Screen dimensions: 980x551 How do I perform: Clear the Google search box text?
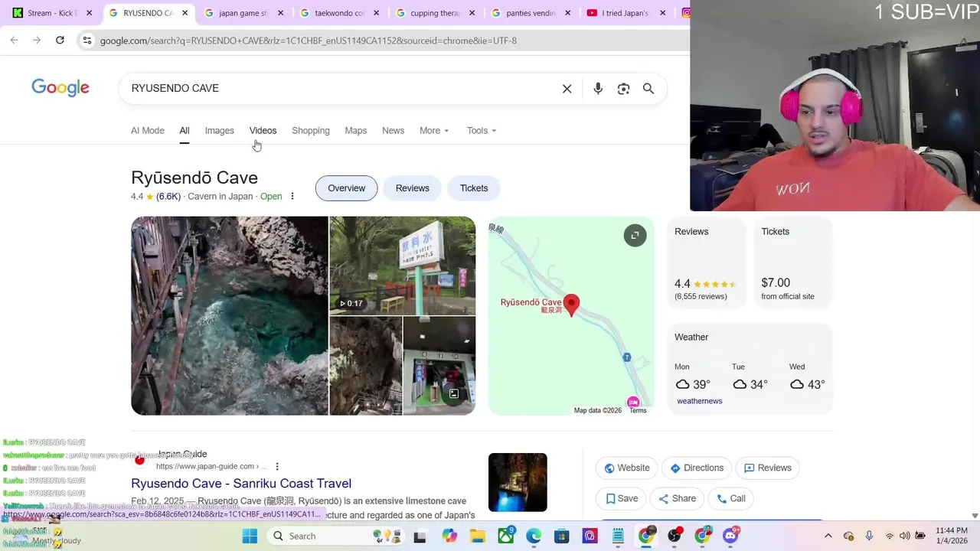click(567, 89)
